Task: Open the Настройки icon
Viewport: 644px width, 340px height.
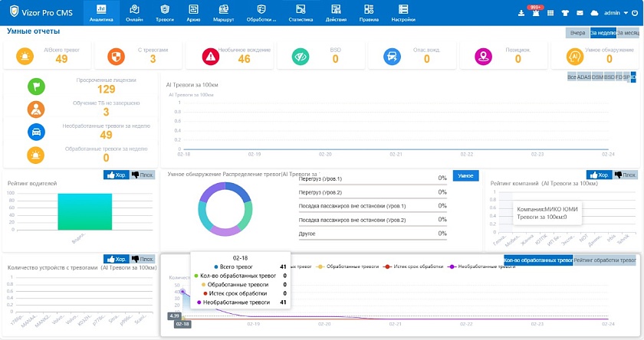Action: click(402, 9)
